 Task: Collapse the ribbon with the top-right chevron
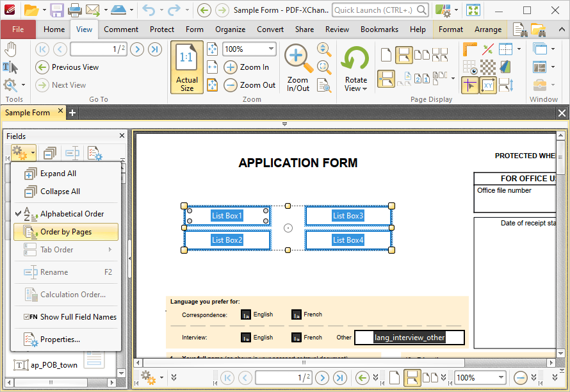coord(562,29)
